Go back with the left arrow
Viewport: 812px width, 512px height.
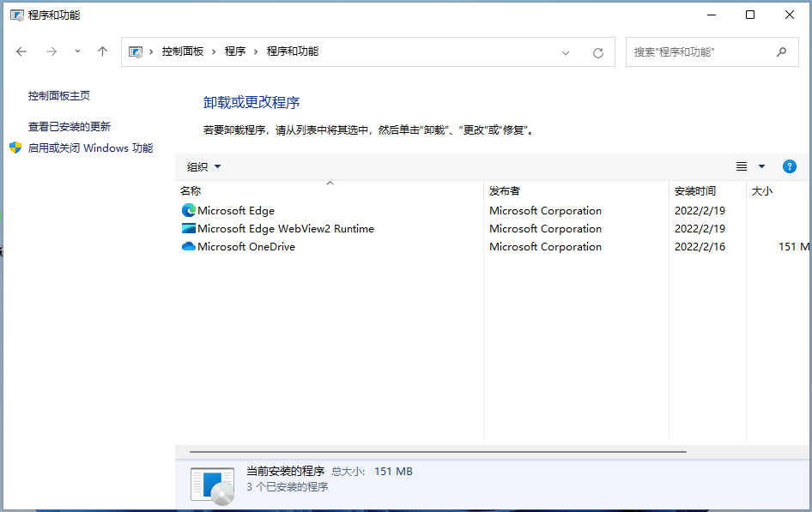(x=21, y=51)
